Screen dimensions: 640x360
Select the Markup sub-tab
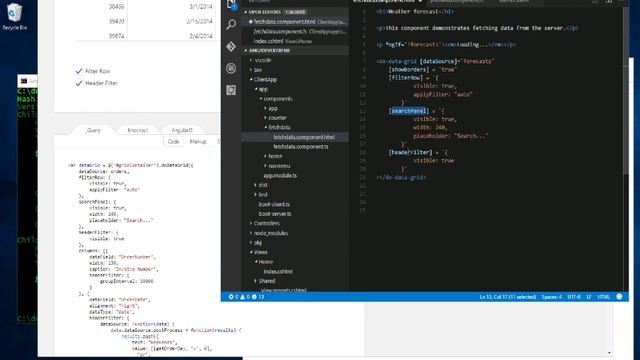198,142
